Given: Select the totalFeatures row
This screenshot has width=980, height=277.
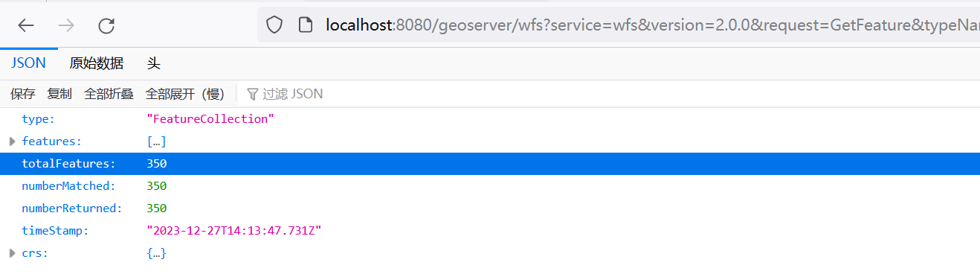Looking at the screenshot, I should click(490, 164).
